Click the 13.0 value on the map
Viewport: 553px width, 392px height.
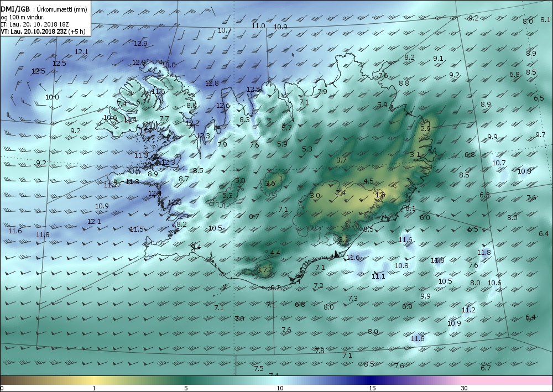(x=169, y=65)
